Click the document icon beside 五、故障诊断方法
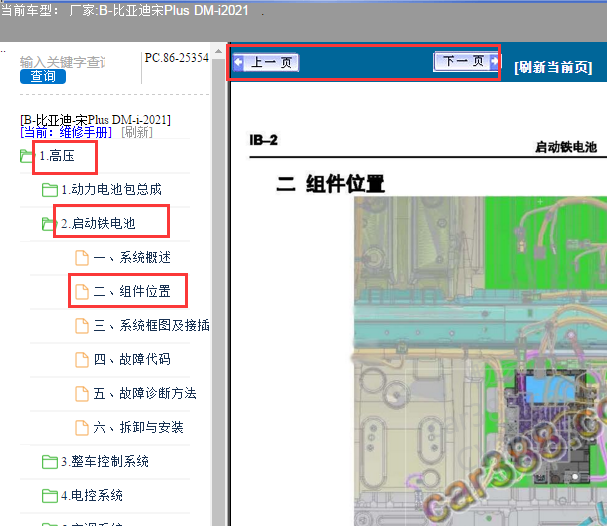The height and width of the screenshot is (526, 607). click(x=82, y=394)
